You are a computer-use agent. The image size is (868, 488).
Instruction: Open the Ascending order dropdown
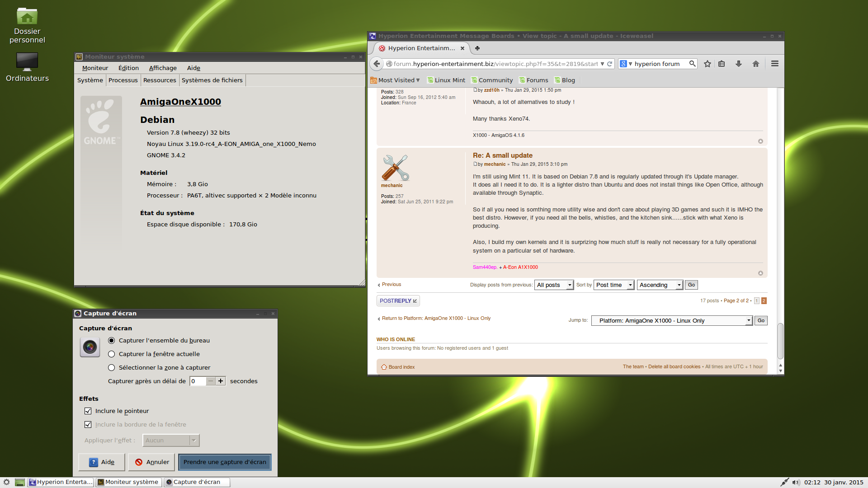point(660,285)
